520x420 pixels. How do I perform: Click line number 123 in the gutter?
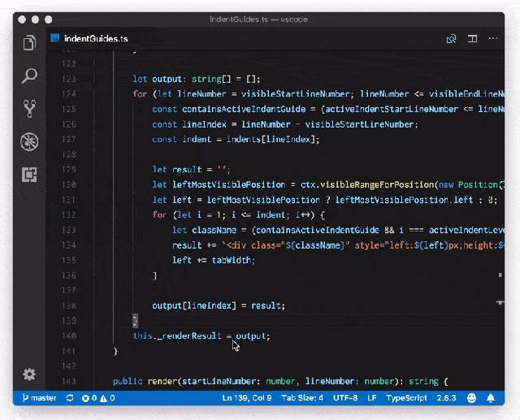pos(68,79)
